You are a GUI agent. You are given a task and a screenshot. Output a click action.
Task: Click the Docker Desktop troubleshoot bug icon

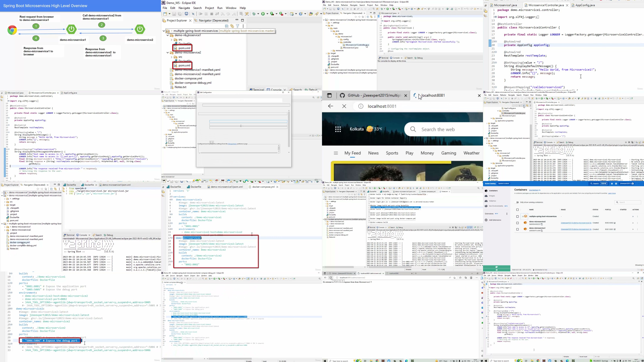(612, 184)
